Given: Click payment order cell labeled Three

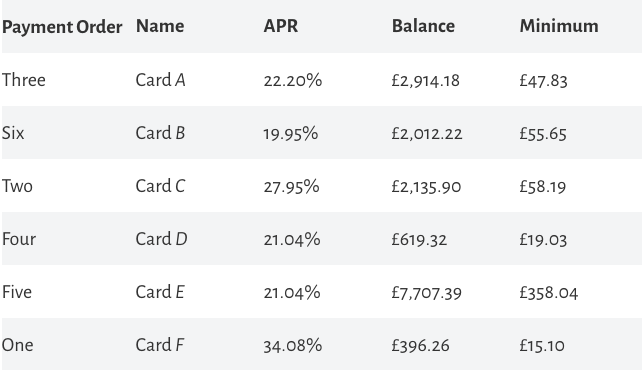Looking at the screenshot, I should point(24,79).
